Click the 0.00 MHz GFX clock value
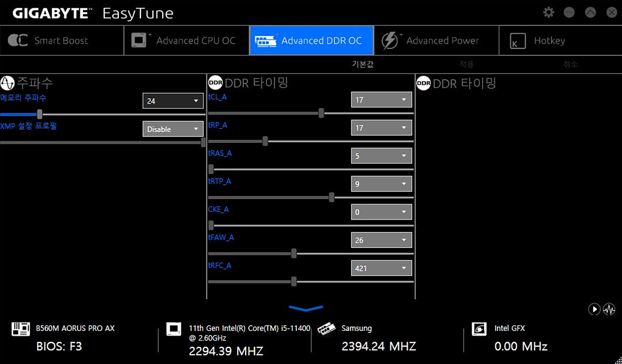Image resolution: width=622 pixels, height=364 pixels. 521,346
